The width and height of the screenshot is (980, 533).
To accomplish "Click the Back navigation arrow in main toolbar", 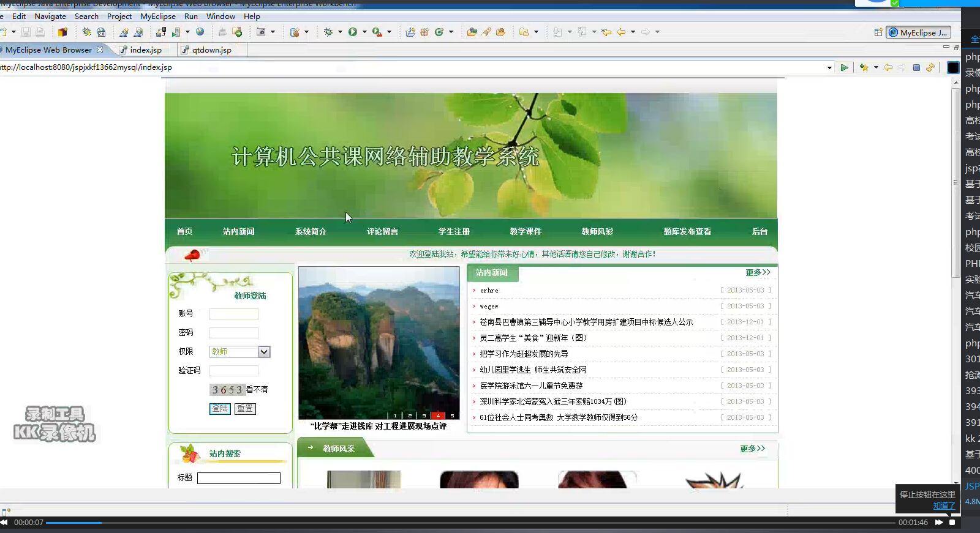I will click(621, 32).
